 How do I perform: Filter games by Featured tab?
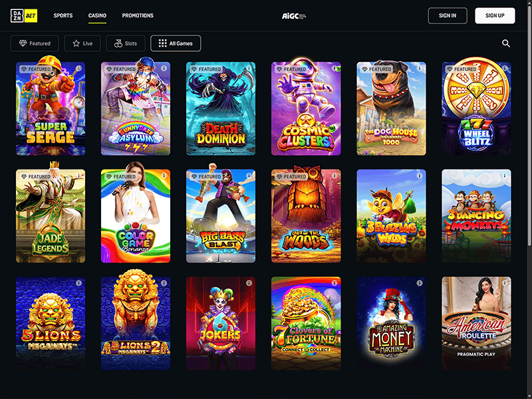pos(35,43)
